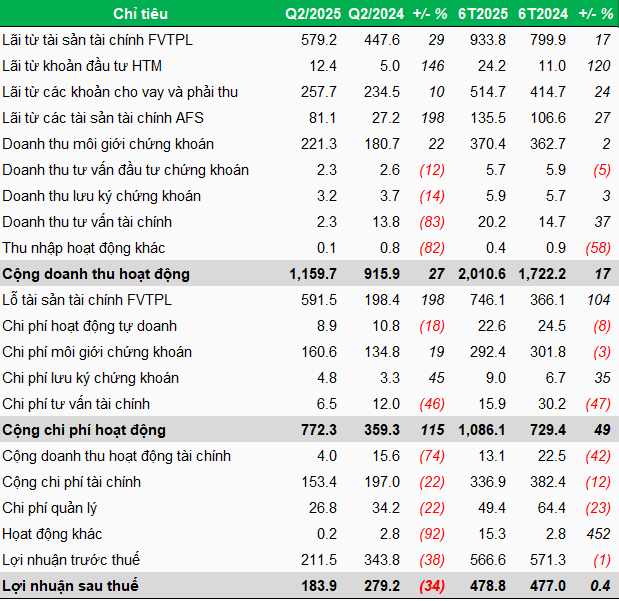Click the value 279.2 in Q2/2024
The width and height of the screenshot is (619, 601).
click(382, 586)
